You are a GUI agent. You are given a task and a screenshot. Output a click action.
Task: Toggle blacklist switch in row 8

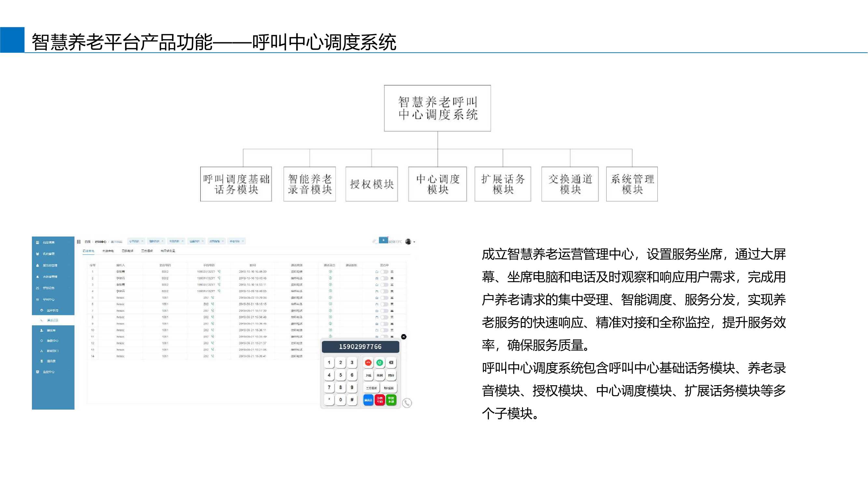384,317
